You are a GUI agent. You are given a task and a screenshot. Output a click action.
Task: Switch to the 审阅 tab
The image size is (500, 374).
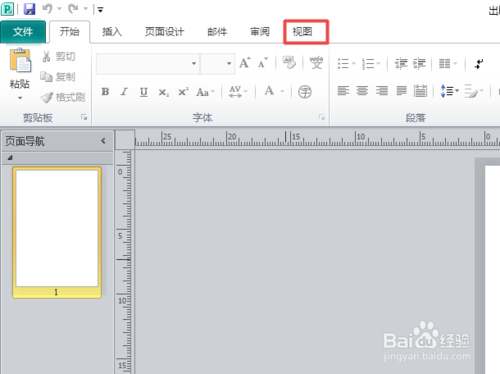coord(260,32)
